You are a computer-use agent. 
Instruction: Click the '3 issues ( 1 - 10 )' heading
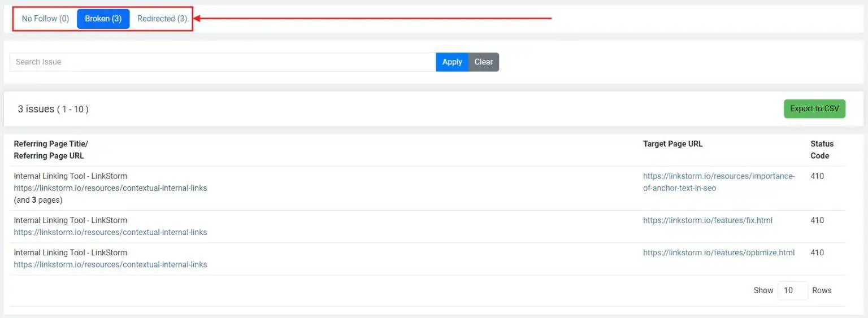pyautogui.click(x=53, y=109)
